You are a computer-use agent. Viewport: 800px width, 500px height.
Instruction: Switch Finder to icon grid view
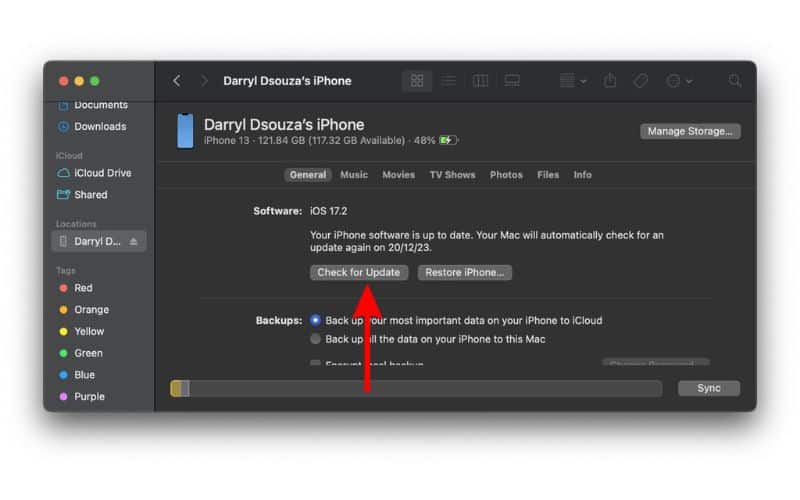coord(417,81)
